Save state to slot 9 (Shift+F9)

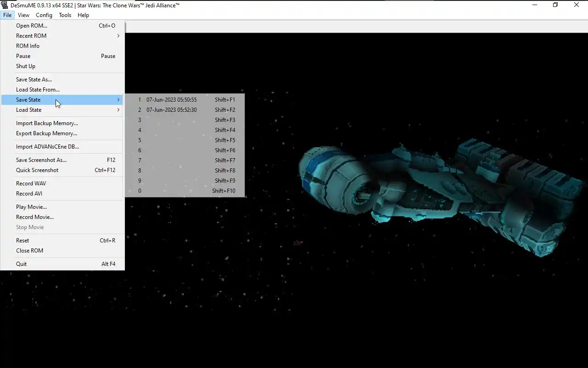coord(185,181)
